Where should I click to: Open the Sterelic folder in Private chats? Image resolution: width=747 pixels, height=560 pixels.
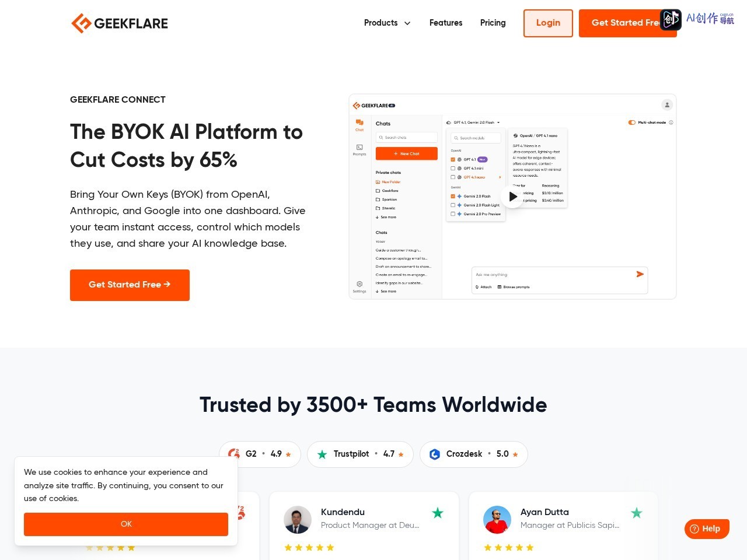386,208
